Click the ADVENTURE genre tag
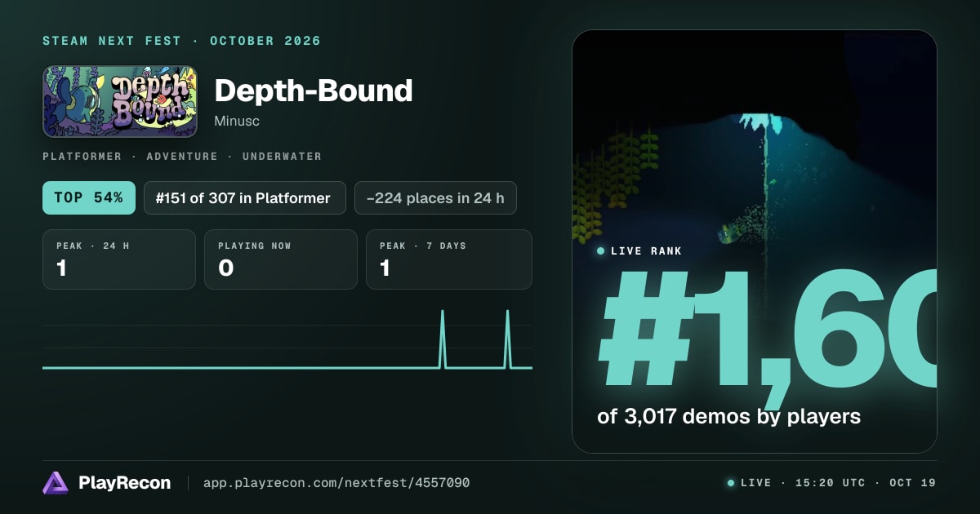980x514 pixels. click(x=182, y=156)
